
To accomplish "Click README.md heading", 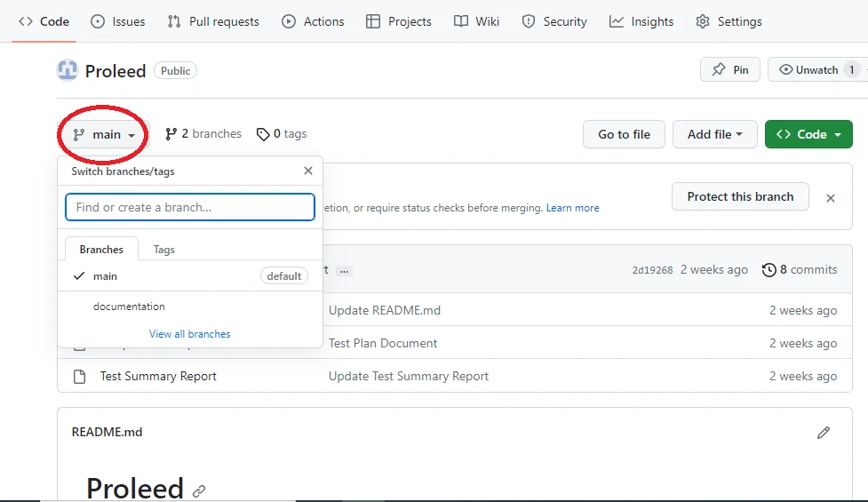I will click(x=107, y=432).
